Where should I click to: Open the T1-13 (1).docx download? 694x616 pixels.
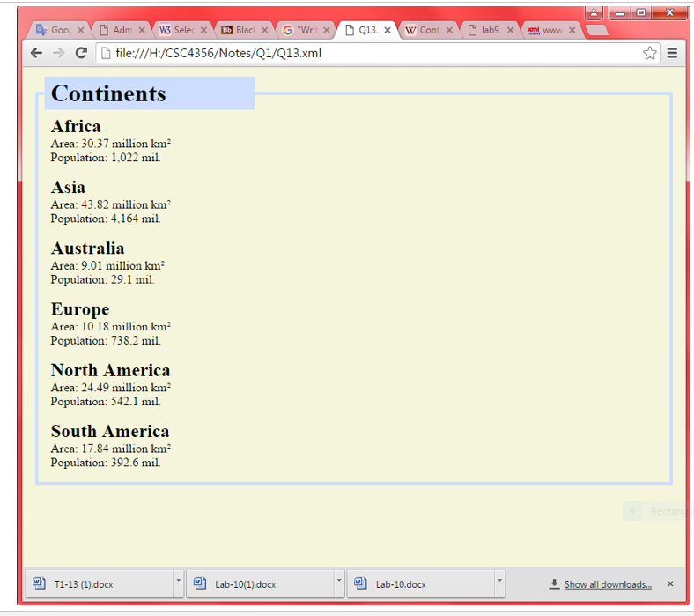pos(100,584)
